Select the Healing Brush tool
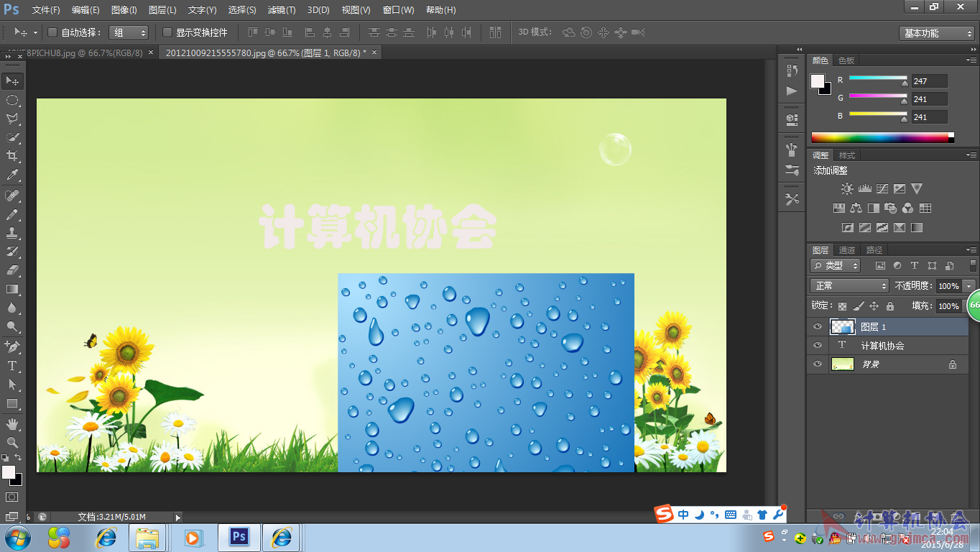980x552 pixels. (12, 195)
